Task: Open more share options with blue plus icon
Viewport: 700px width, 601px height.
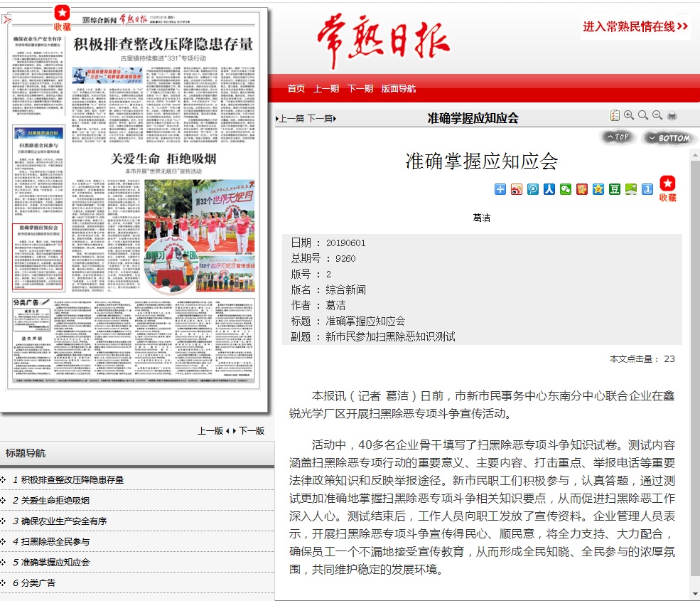Action: click(x=500, y=189)
